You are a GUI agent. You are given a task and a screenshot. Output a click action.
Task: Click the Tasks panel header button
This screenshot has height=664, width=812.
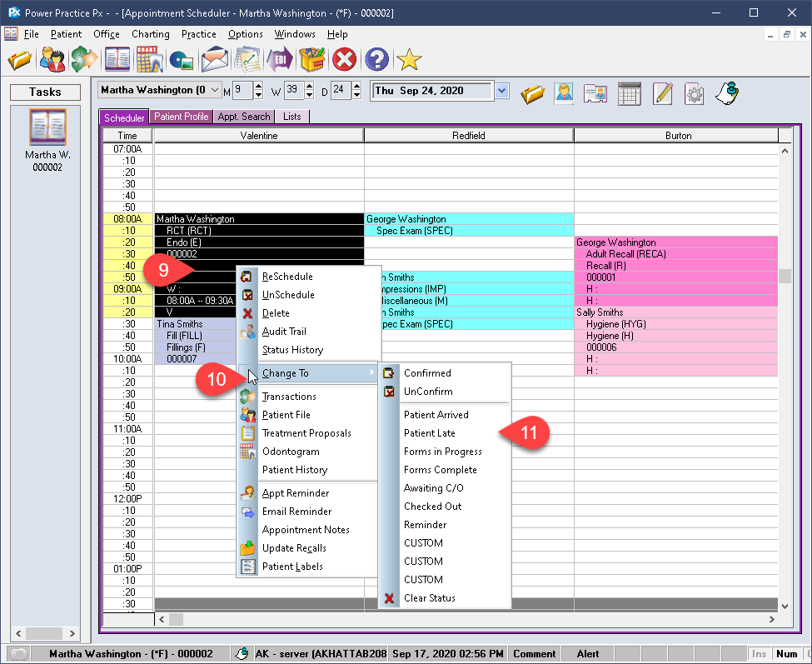pyautogui.click(x=45, y=92)
